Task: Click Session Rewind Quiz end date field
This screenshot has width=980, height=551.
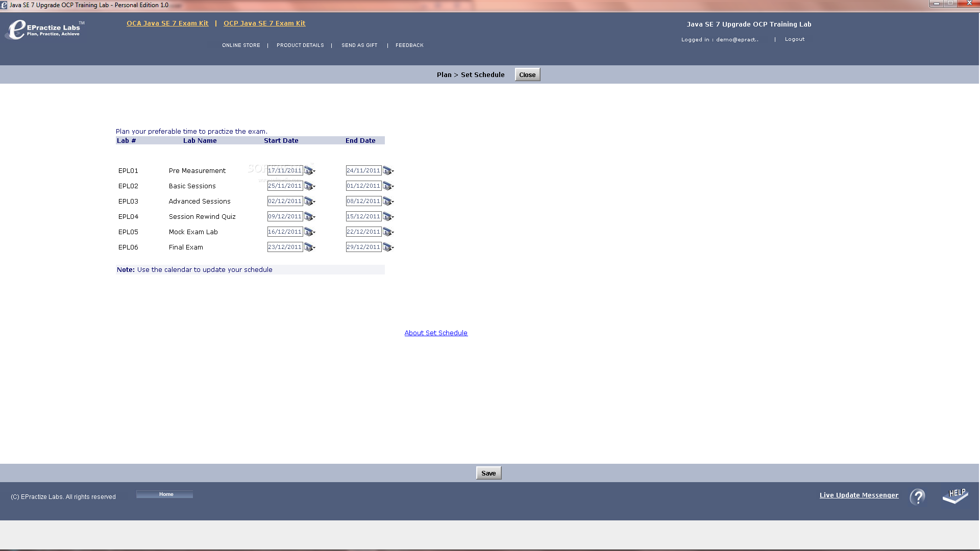Action: coord(364,216)
